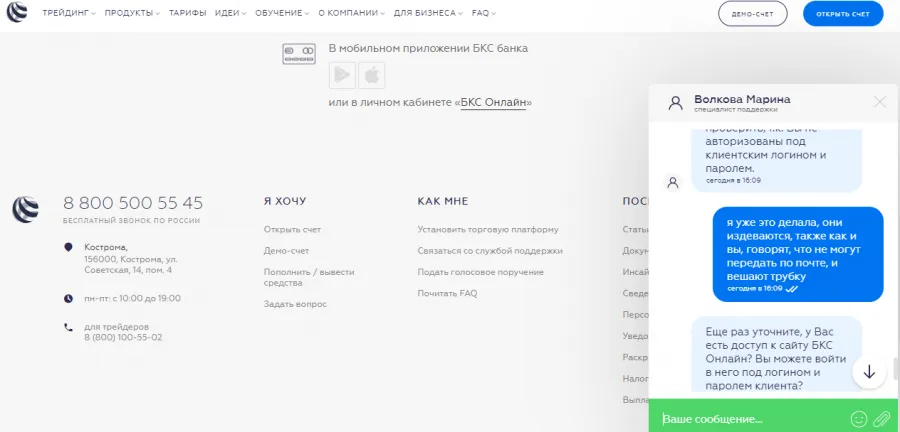
Task: Expand the Продукты menu
Action: click(132, 13)
